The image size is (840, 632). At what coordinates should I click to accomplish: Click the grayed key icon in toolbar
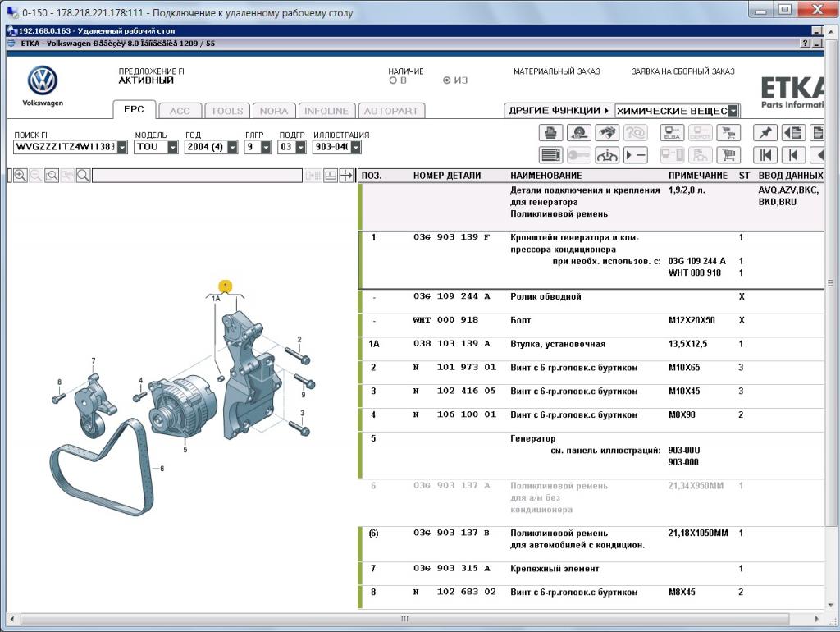[x=578, y=155]
